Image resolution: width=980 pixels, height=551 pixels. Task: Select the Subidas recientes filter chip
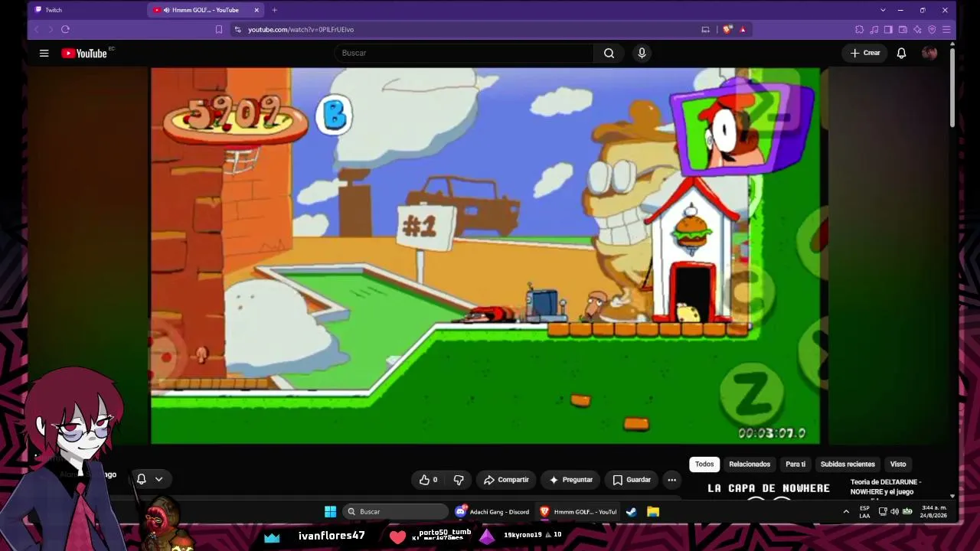[x=848, y=464]
